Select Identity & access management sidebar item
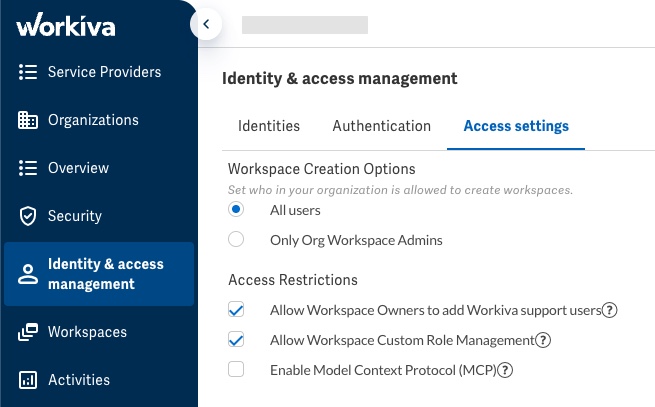The image size is (655, 407). tap(99, 274)
